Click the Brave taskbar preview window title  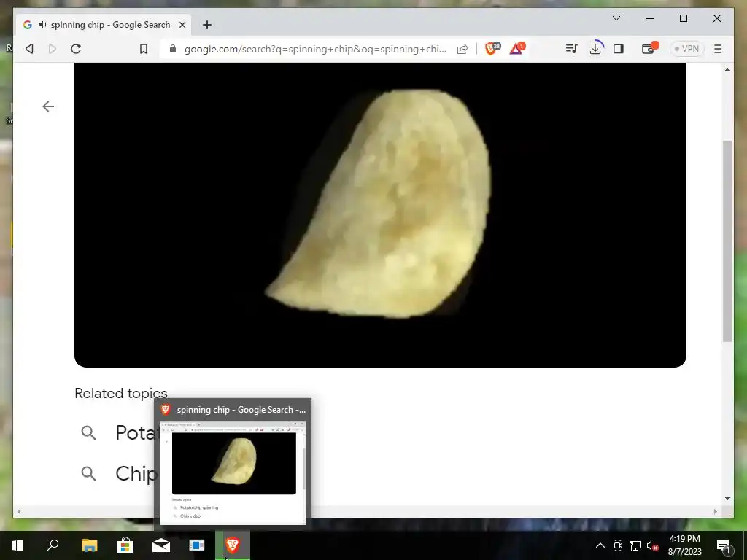tap(241, 410)
